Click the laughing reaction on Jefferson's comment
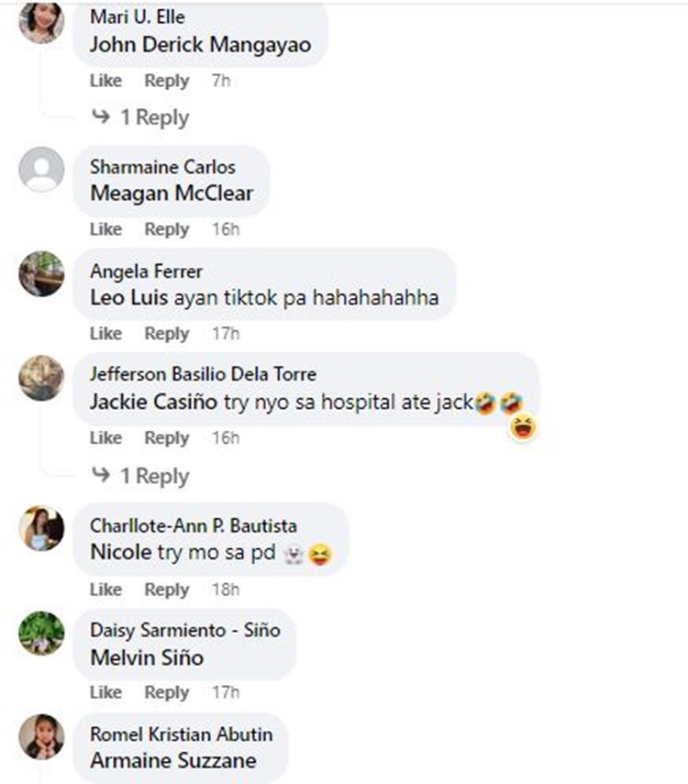This screenshot has height=784, width=688. click(x=523, y=428)
